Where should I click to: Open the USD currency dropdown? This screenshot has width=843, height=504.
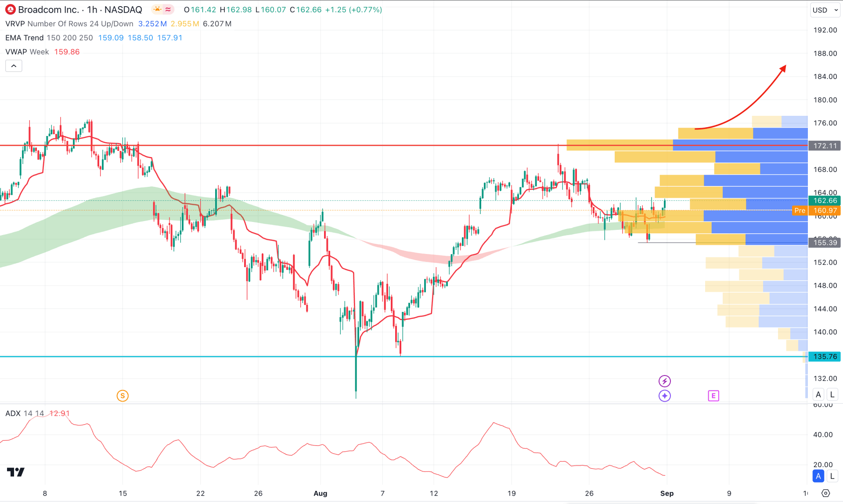[825, 10]
